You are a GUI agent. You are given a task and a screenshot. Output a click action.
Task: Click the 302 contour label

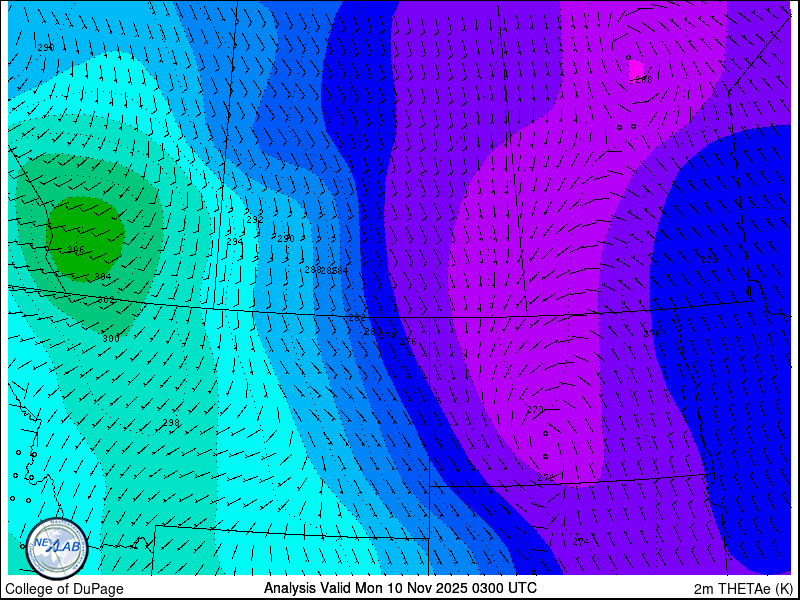click(x=106, y=300)
